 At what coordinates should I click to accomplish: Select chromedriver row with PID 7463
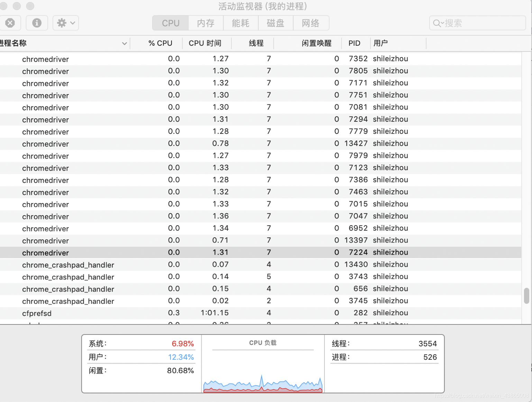pos(260,192)
